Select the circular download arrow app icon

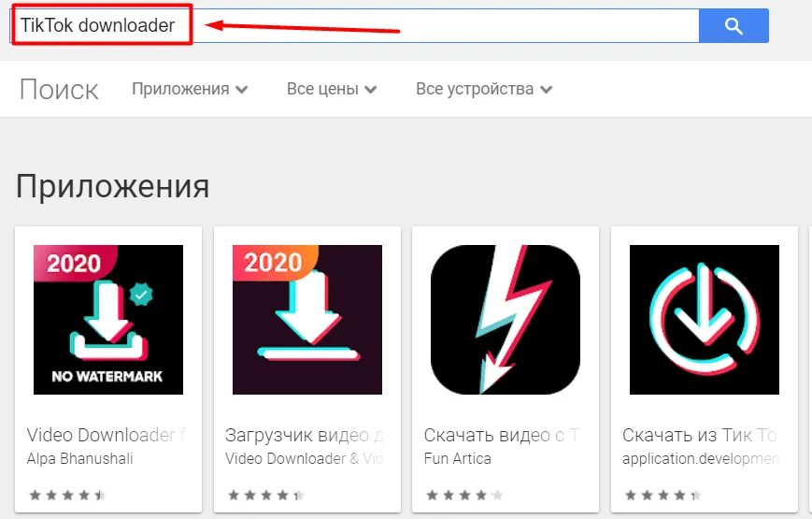point(705,320)
